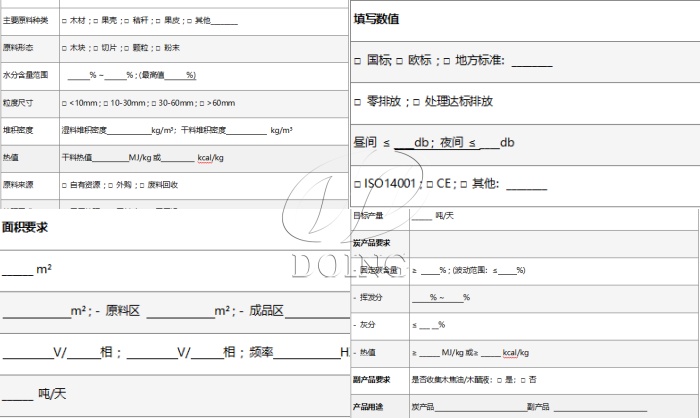Click the 干料热值 MJ/kg blank
The width and height of the screenshot is (700, 418).
coord(110,159)
